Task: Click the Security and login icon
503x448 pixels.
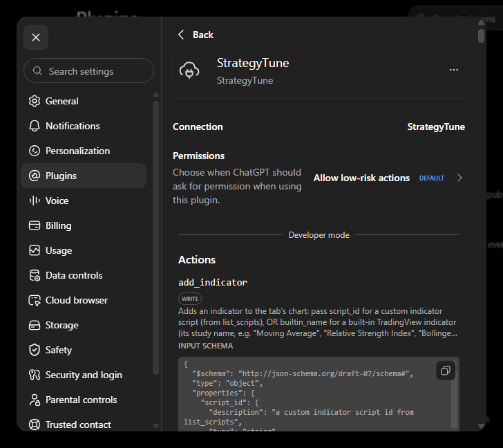Action: pyautogui.click(x=35, y=375)
